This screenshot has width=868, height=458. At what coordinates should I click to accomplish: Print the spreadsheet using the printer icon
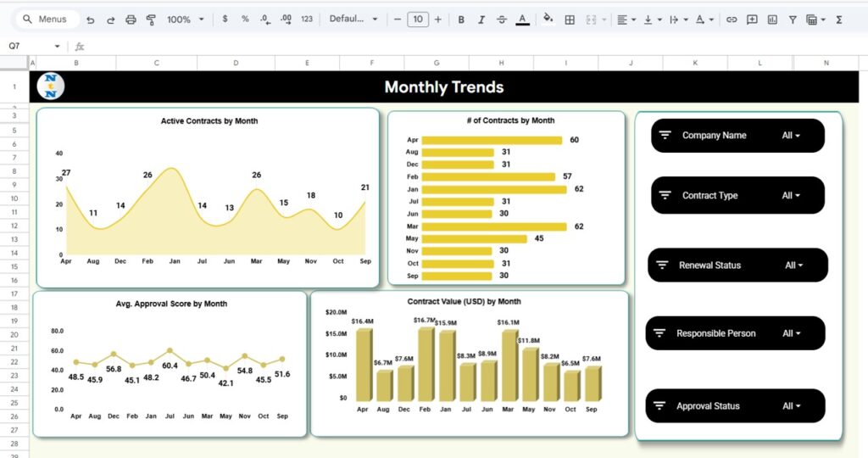pyautogui.click(x=131, y=20)
